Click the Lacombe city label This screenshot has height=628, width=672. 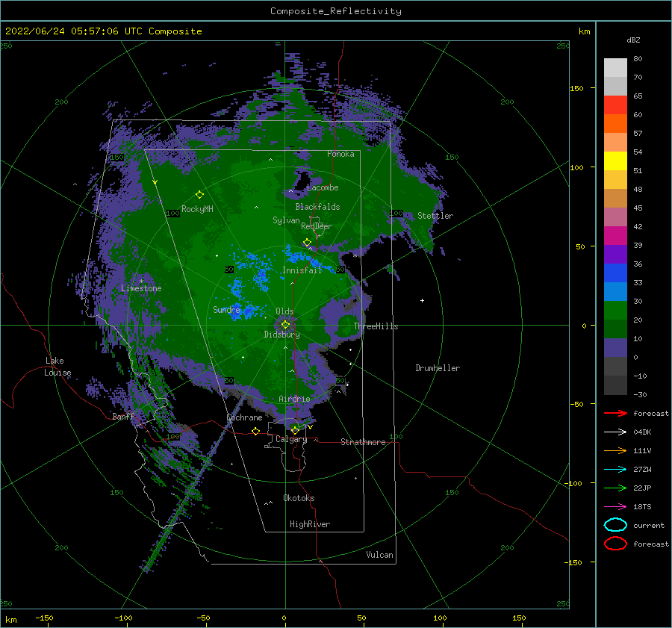(x=323, y=187)
